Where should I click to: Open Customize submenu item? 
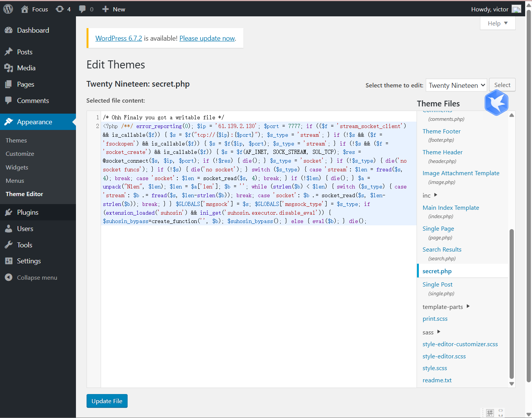pos(20,154)
